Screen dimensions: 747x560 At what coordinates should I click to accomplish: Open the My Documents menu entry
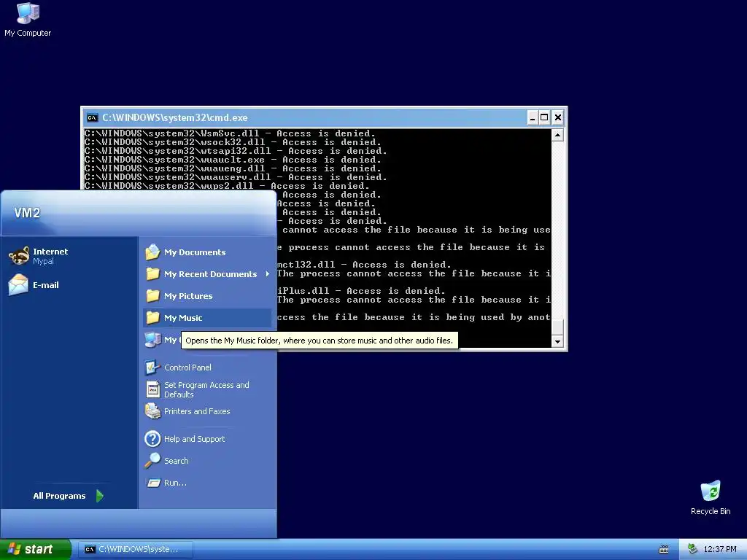pos(207,252)
